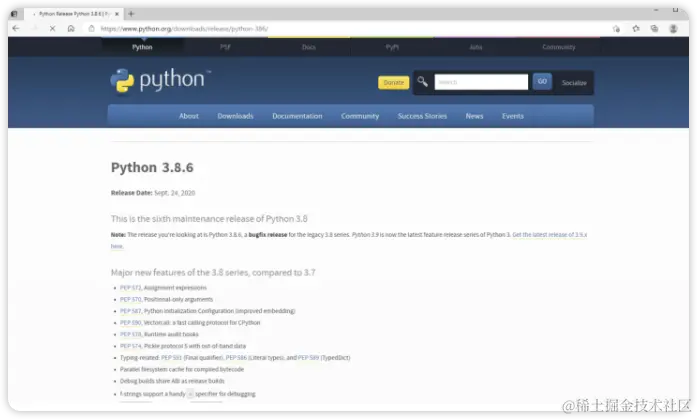Open favorites star icon in toolbar
697x419 pixels.
coord(636,28)
